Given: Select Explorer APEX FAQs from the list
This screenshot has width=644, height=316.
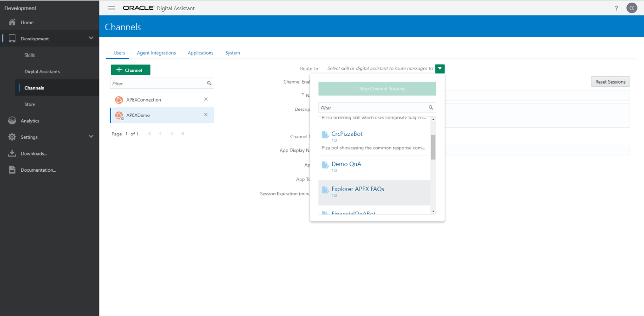Looking at the screenshot, I should point(374,193).
